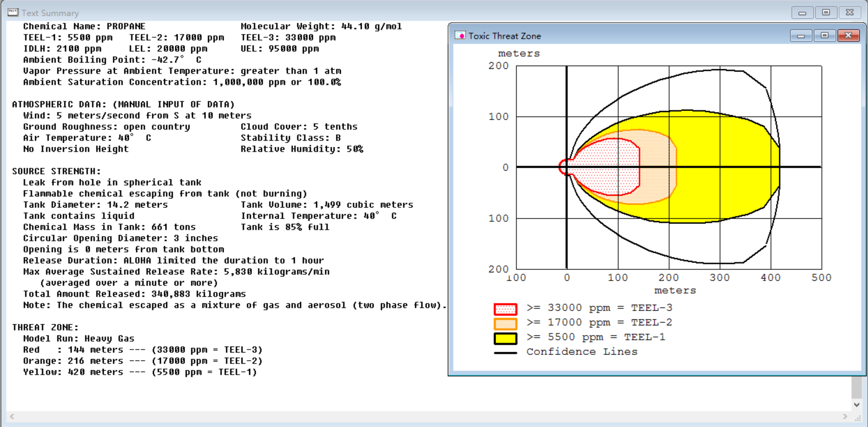
Task: Click the left horizontal scrollbar arrow
Action: tap(12, 416)
